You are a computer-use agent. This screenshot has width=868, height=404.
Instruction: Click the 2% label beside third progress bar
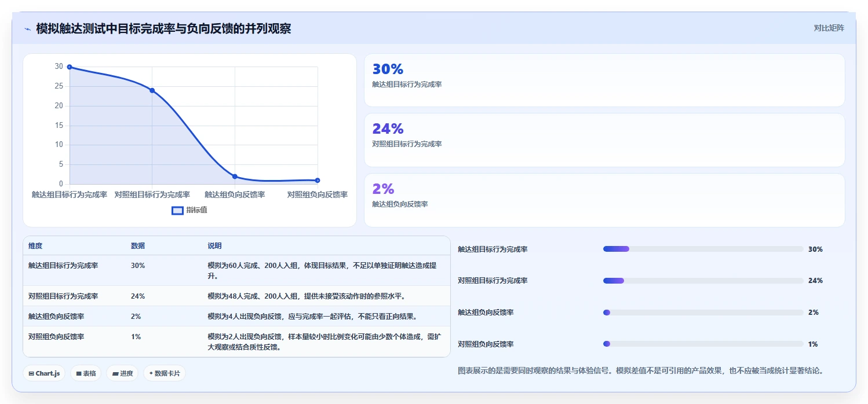[x=814, y=313]
